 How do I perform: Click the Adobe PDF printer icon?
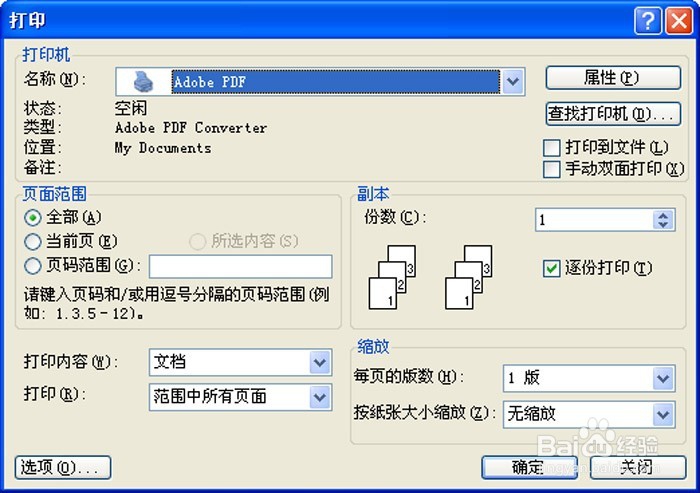pos(143,82)
